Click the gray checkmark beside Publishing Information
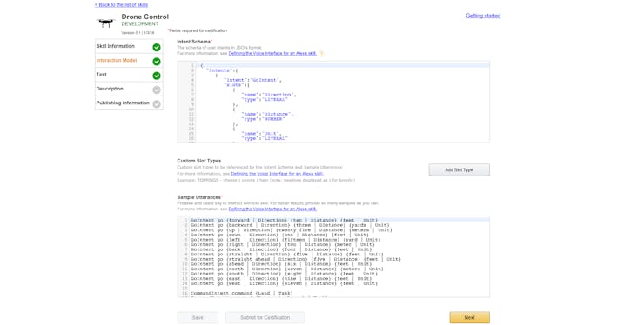This screenshot has width=644, height=325. (x=157, y=103)
